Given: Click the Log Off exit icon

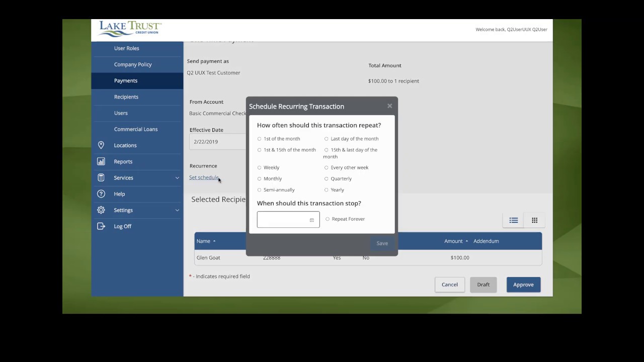Looking at the screenshot, I should pyautogui.click(x=101, y=226).
